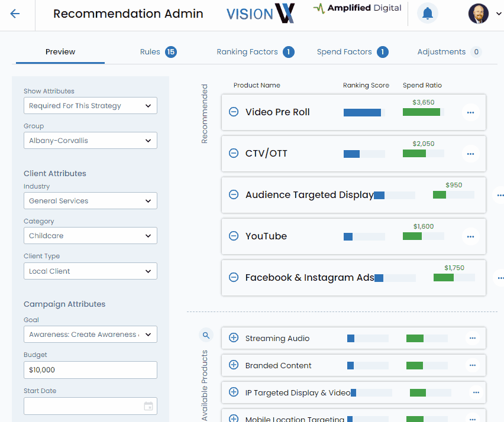Image resolution: width=504 pixels, height=422 pixels.
Task: Click the Video Pre Roll spend ratio bar
Action: 423,112
